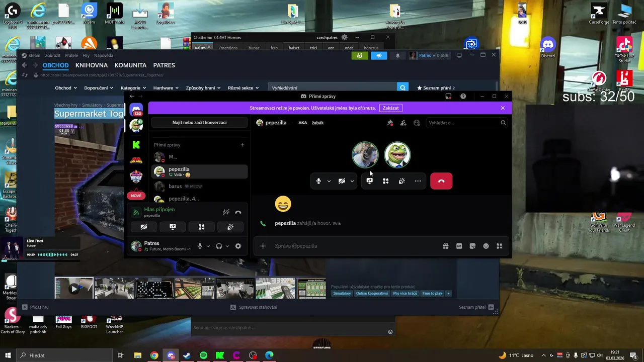Open emoji picker in Discord message box
This screenshot has height=362, width=644.
click(x=486, y=246)
